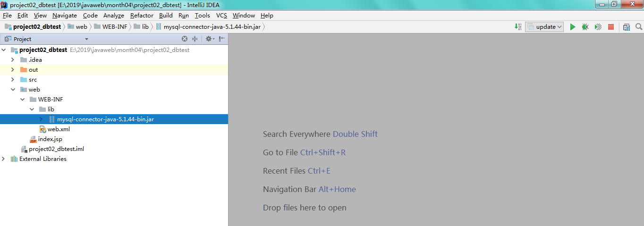This screenshot has width=644, height=226.
Task: Open the File menu
Action: [x=7, y=16]
